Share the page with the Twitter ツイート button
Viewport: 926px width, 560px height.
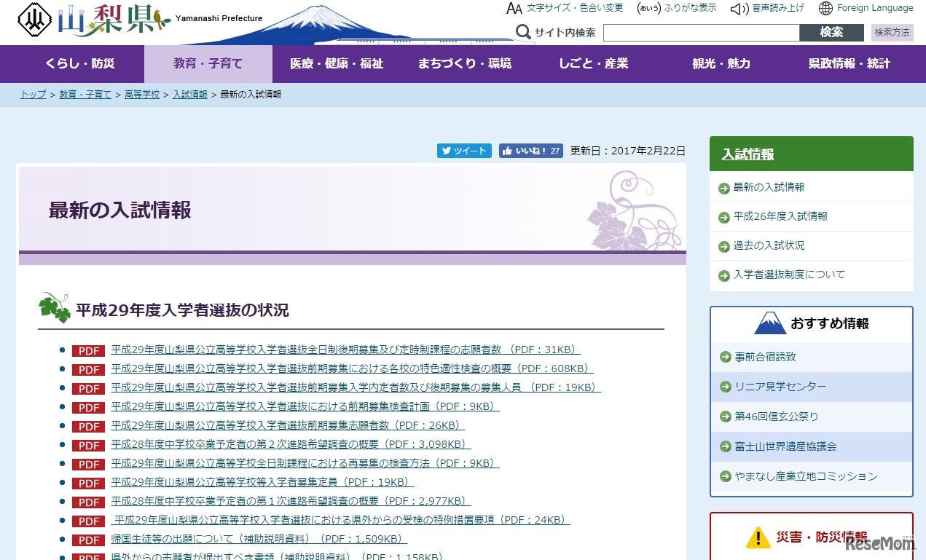pos(464,151)
